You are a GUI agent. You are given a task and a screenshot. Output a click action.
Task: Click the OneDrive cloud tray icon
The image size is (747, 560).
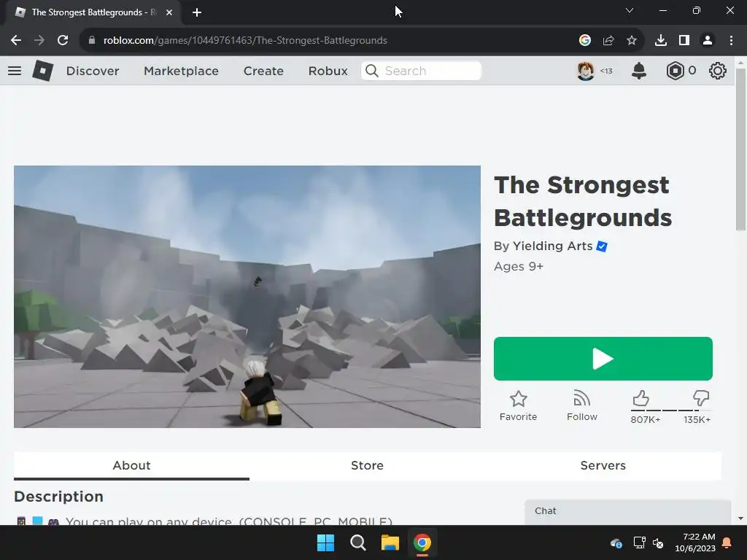point(616,542)
